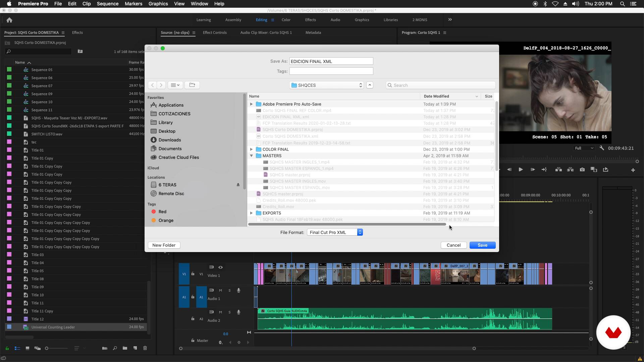Click the Lift icon in Program monitor
The width and height of the screenshot is (644, 362).
point(558,170)
